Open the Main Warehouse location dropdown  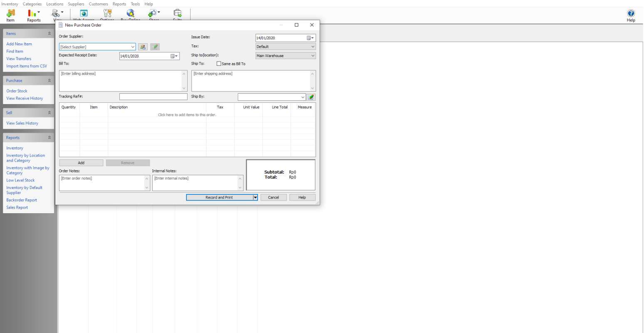[285, 55]
